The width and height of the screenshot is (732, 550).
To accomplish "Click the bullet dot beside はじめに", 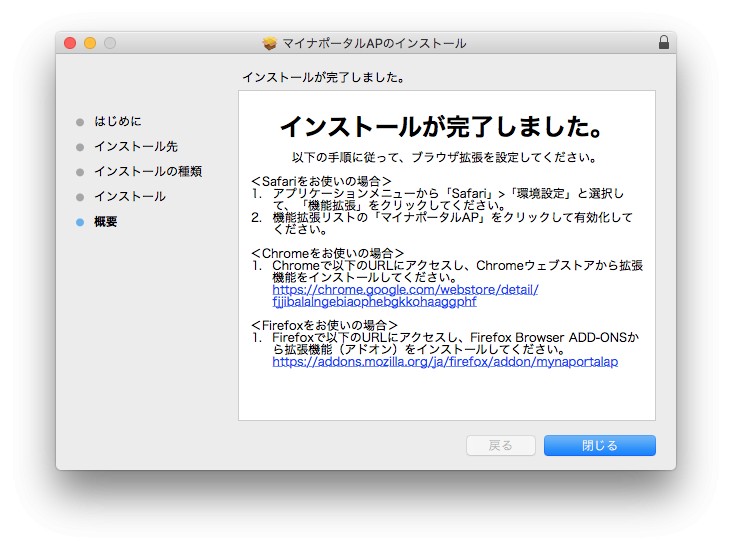I will point(80,122).
